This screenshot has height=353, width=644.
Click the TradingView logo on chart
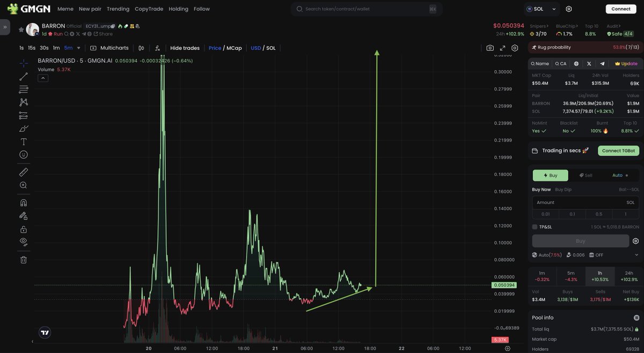[45, 332]
